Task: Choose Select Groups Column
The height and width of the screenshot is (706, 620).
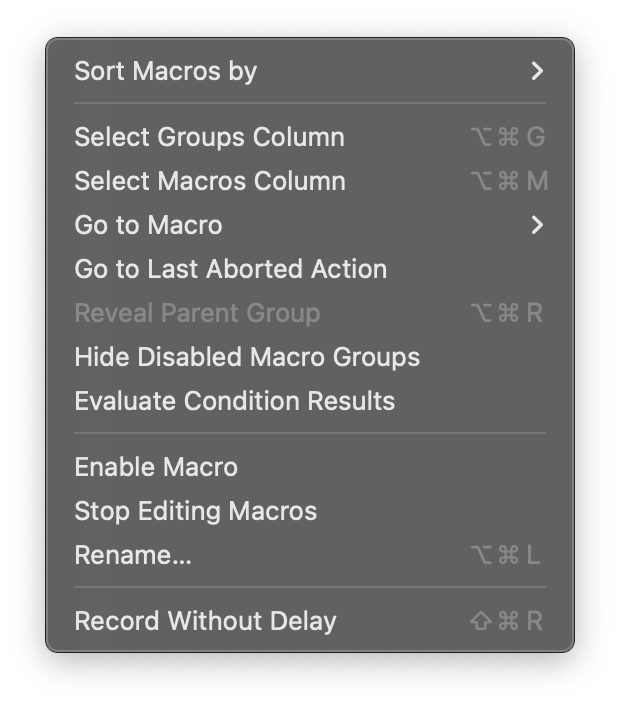Action: pyautogui.click(x=209, y=137)
